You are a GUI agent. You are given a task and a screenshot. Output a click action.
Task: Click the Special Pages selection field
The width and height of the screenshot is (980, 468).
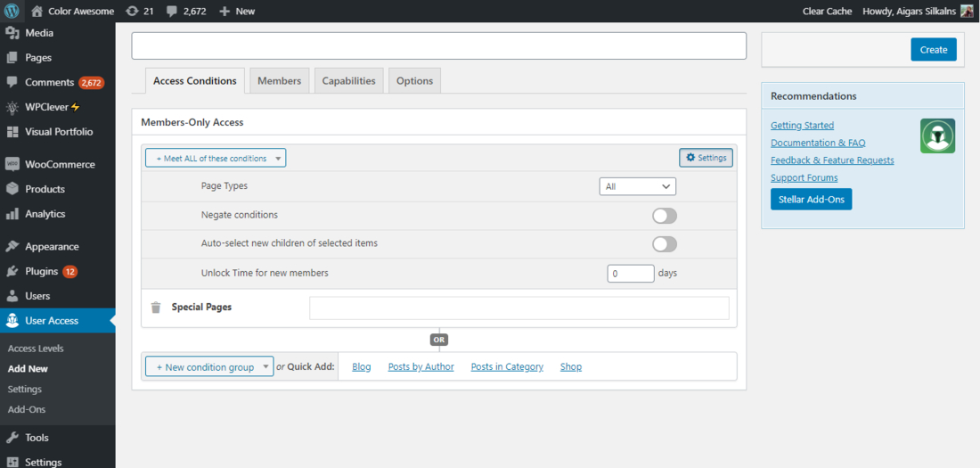coord(519,308)
